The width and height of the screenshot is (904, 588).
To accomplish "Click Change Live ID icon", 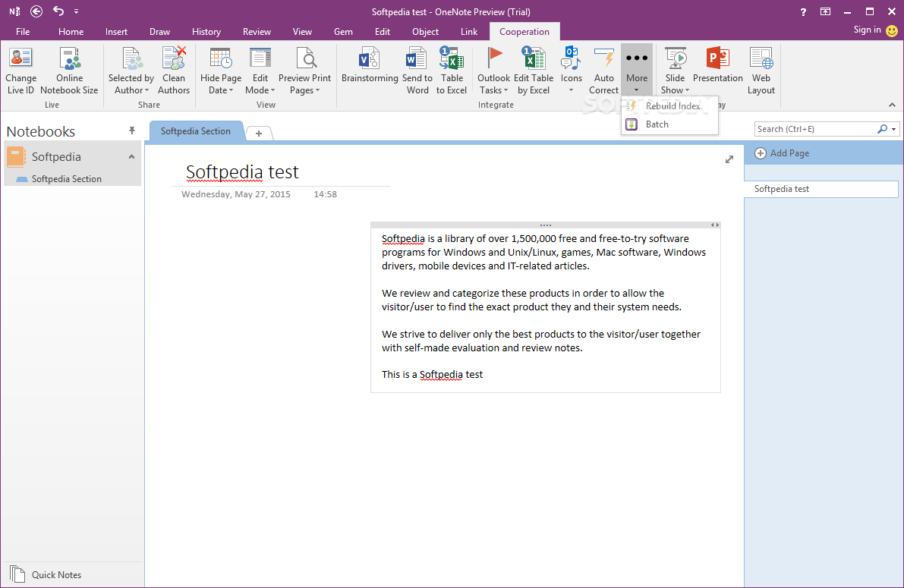I will (20, 58).
